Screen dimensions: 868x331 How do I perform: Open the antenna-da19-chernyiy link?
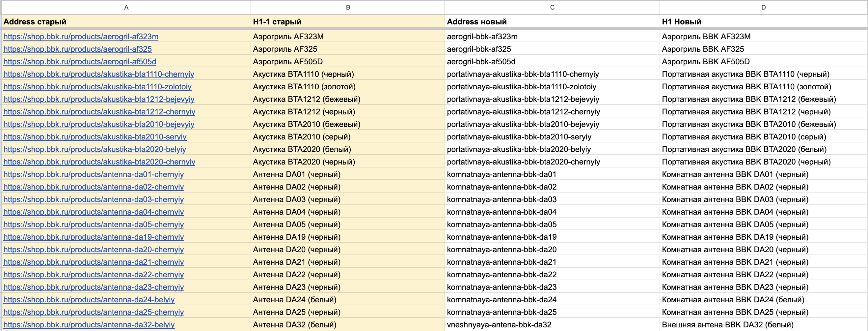tap(94, 236)
